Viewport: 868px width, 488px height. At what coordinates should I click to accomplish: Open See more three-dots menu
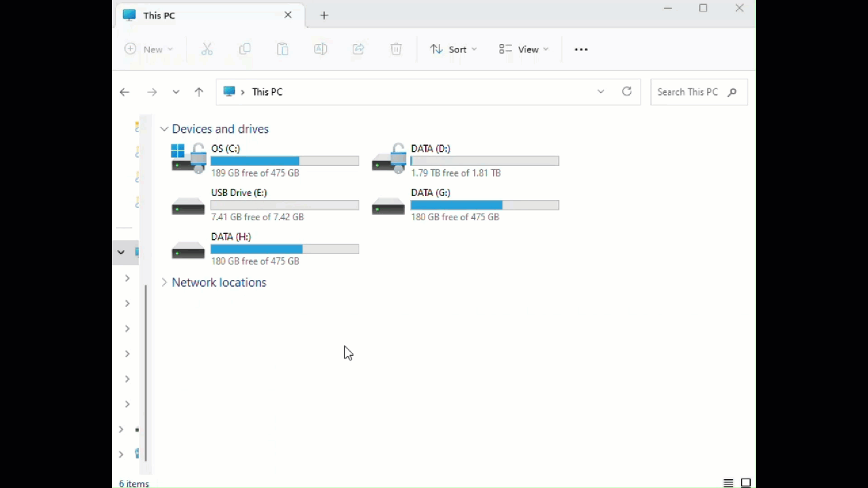pos(581,49)
